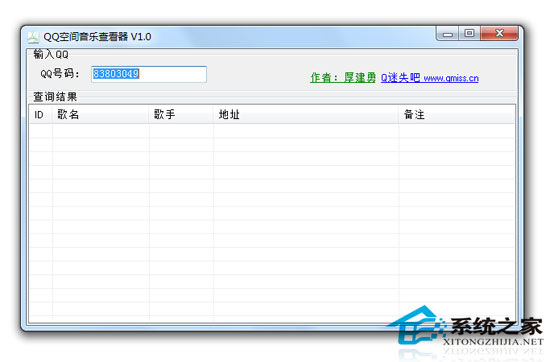
Task: Sort by the 地址 column header
Action: coord(306,114)
